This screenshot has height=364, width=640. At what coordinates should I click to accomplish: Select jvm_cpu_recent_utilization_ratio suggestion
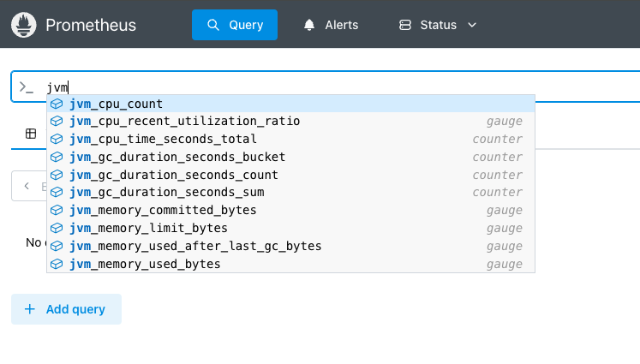point(290,122)
